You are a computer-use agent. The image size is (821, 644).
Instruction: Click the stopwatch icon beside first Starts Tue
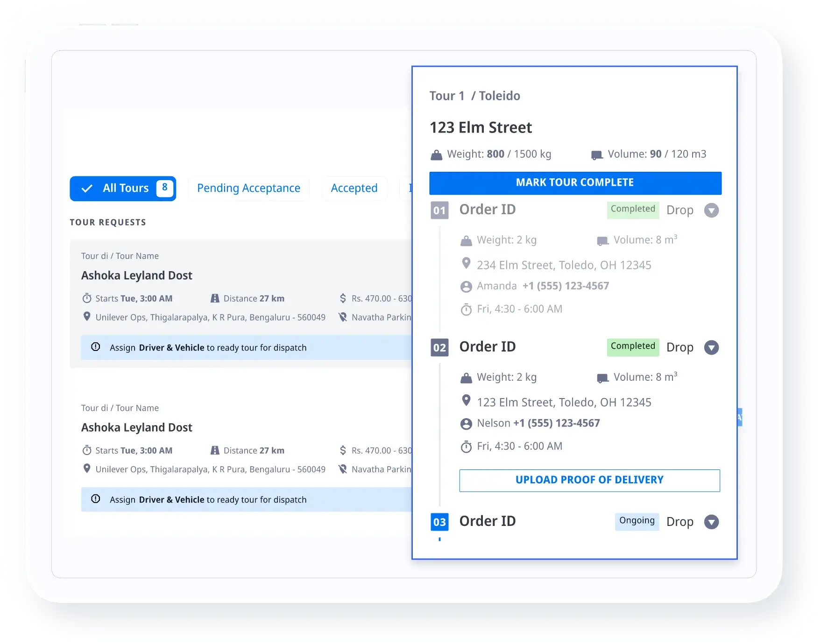87,299
